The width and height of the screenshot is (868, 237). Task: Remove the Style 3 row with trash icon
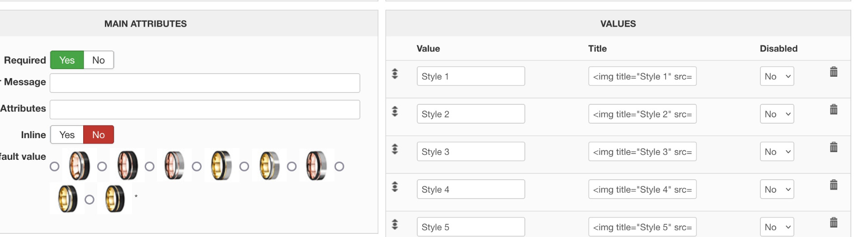click(x=834, y=147)
